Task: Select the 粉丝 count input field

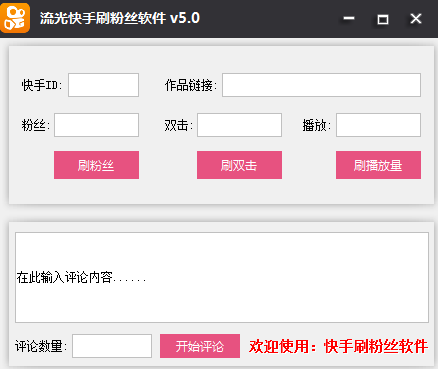Action: (x=96, y=125)
